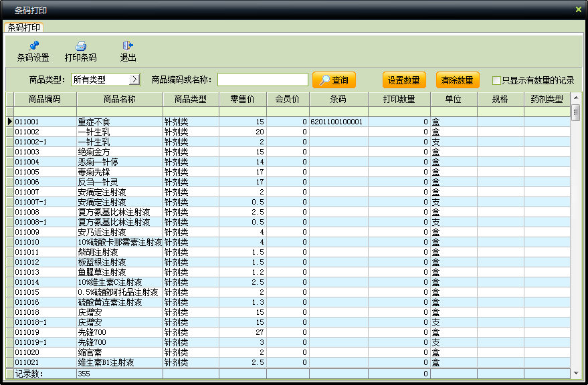The width and height of the screenshot is (588, 385).
Task: Sort by 零售价 column header
Action: point(243,100)
